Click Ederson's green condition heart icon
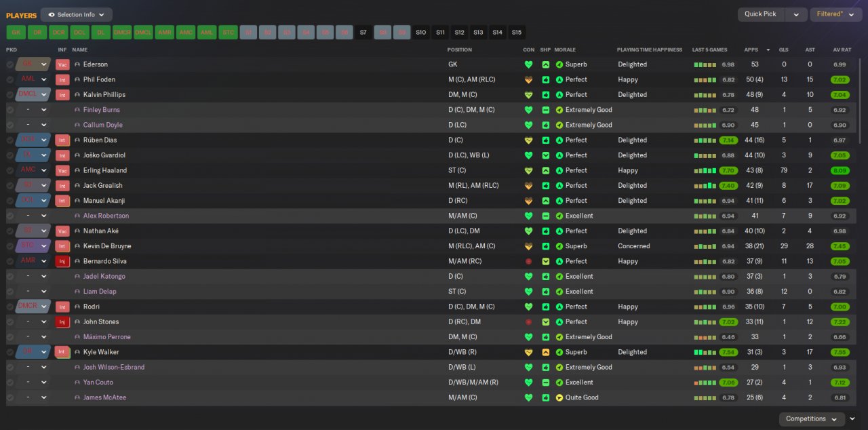868x430 pixels. coord(529,64)
